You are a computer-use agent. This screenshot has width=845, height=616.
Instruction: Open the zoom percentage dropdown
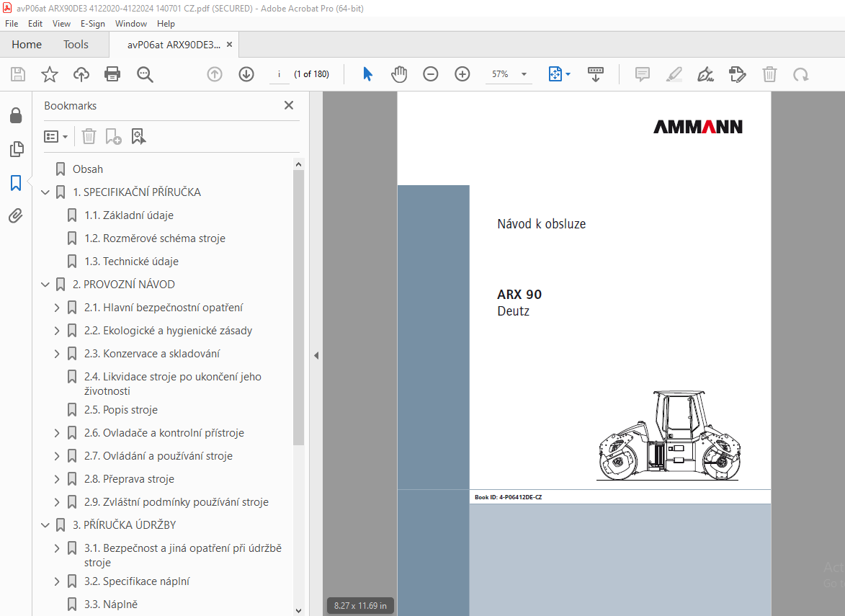(x=524, y=74)
